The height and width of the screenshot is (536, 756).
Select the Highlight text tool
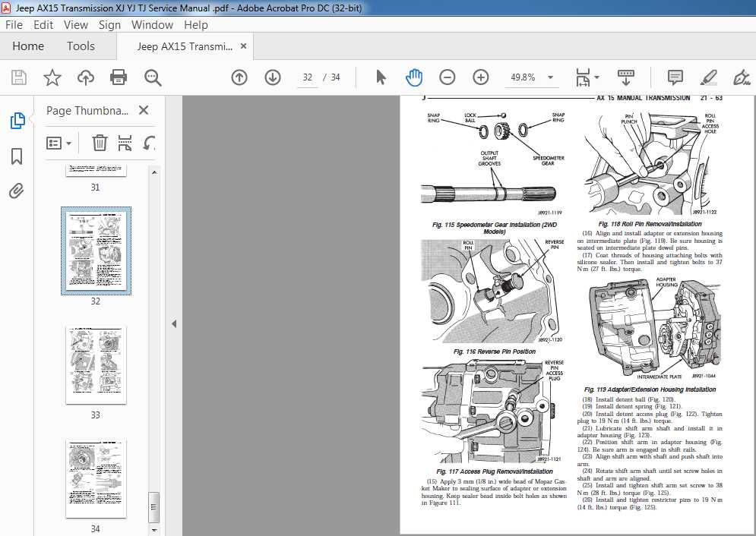click(708, 77)
